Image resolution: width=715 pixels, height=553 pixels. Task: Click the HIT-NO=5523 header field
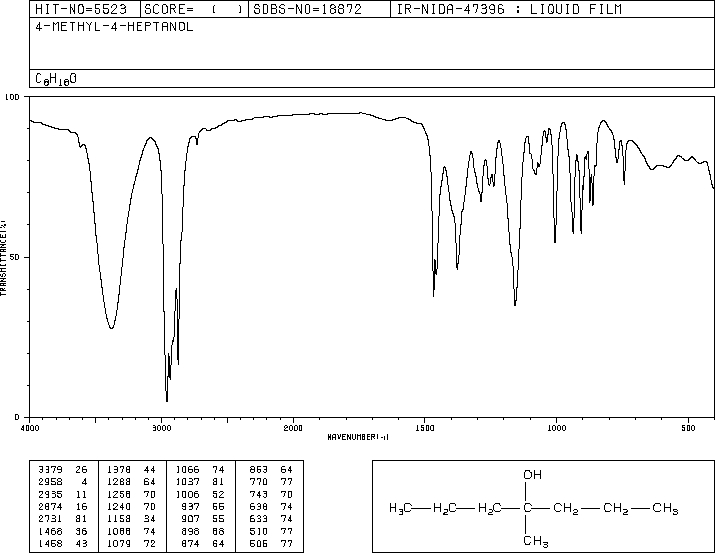pyautogui.click(x=81, y=9)
